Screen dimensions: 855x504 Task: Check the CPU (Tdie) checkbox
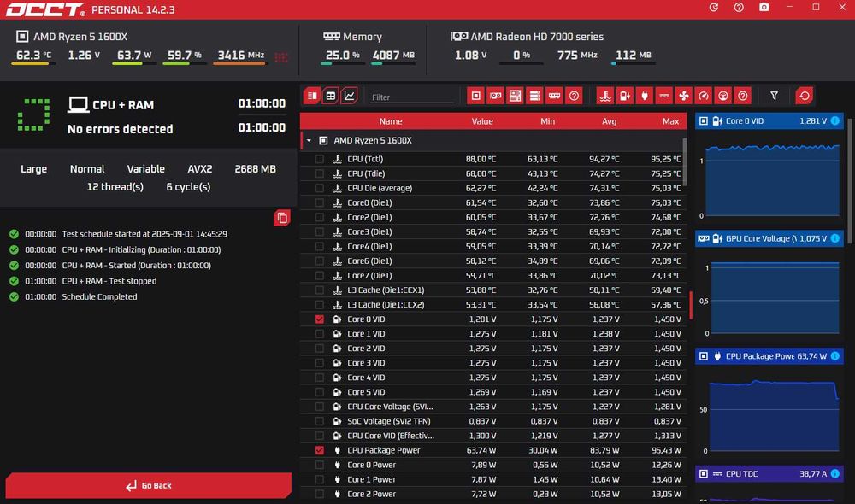[x=320, y=173]
